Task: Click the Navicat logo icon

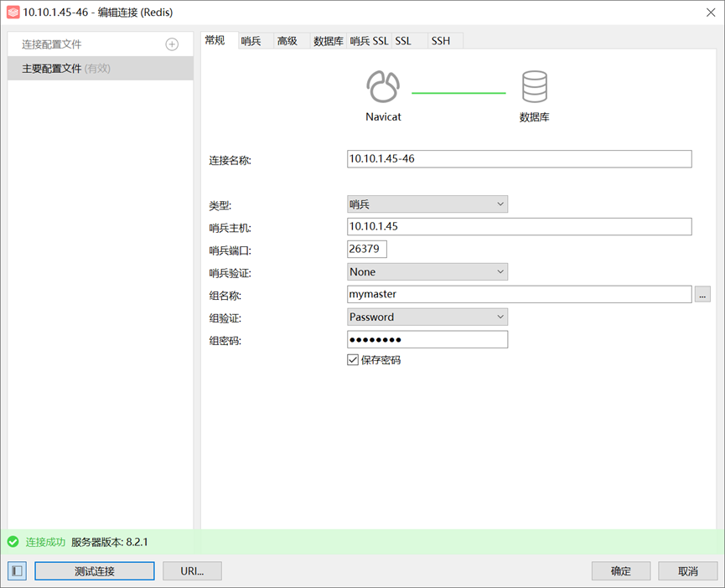Action: tap(383, 87)
